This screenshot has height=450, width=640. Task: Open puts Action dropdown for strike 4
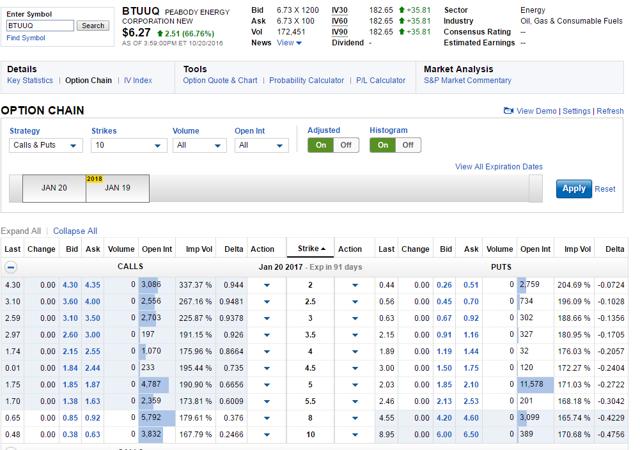click(355, 352)
